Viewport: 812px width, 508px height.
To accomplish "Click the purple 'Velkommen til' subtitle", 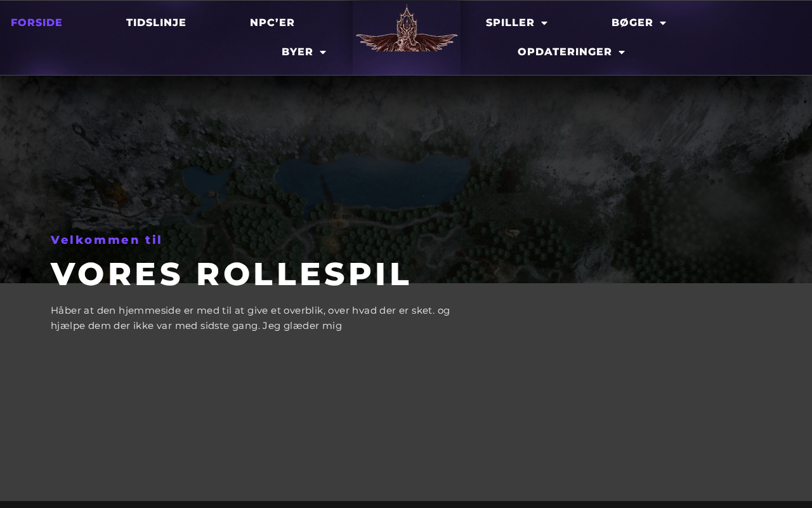I will [107, 240].
